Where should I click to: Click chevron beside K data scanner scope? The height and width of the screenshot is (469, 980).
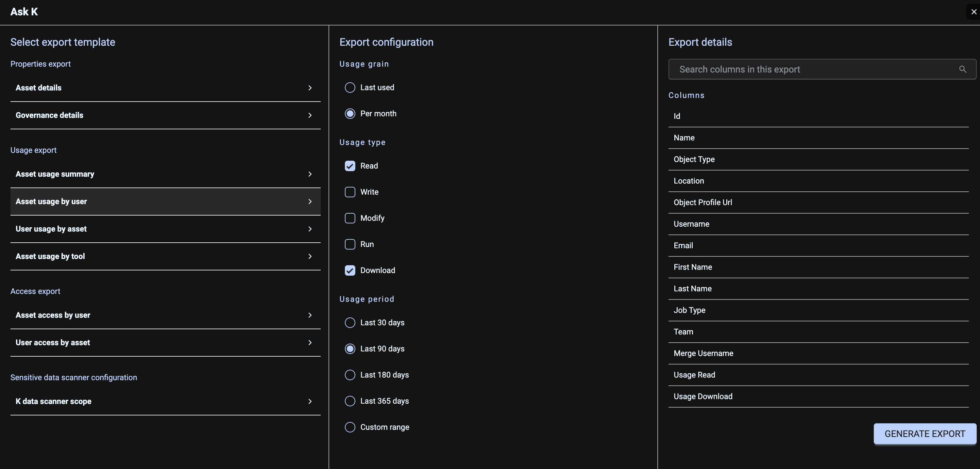click(x=310, y=401)
